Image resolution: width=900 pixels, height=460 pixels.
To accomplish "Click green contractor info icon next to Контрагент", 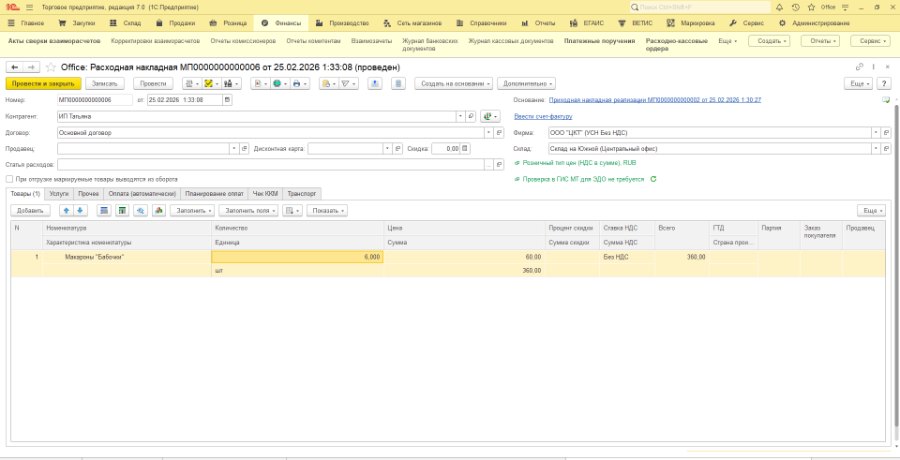I will coord(490,117).
